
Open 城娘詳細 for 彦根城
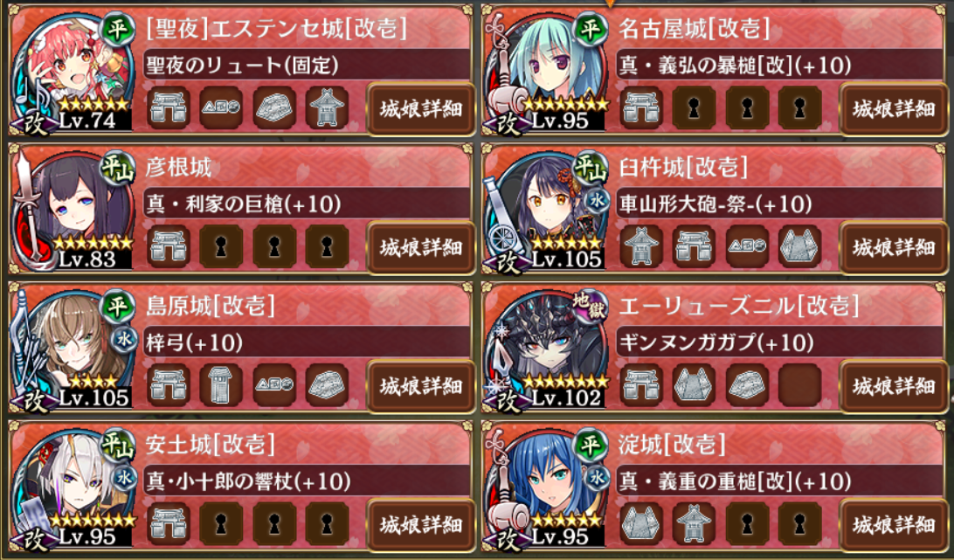point(420,248)
